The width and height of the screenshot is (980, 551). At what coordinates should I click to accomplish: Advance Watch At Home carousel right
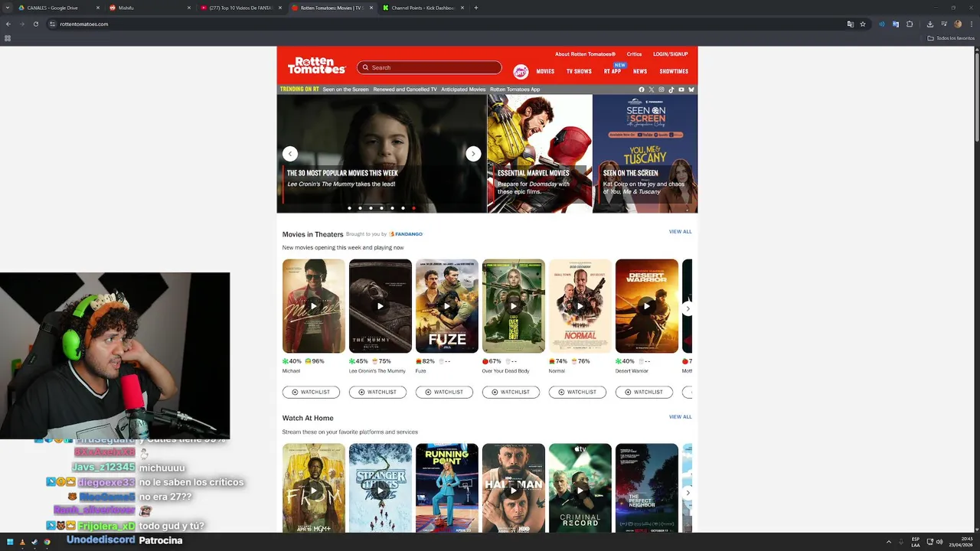(688, 493)
